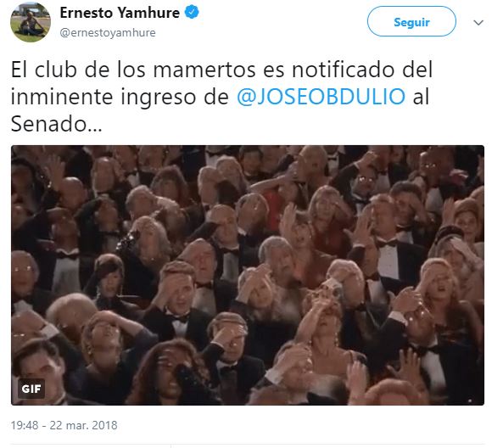Open the @ernestoyamhure handle link
Screen dimensions: 503x448
(108, 33)
